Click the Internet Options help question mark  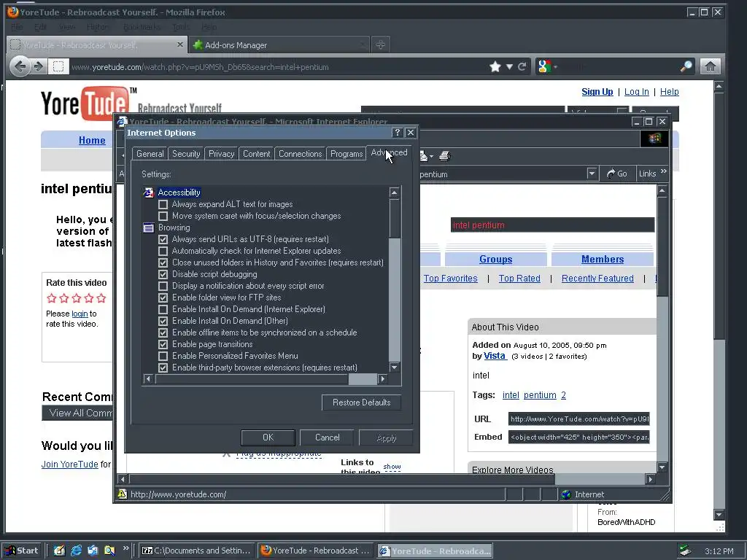tap(397, 133)
